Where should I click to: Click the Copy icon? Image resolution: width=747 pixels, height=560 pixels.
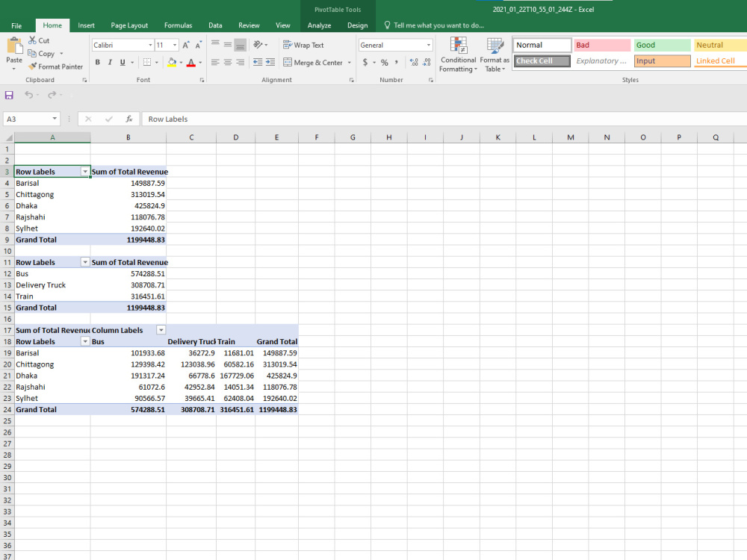pos(32,53)
